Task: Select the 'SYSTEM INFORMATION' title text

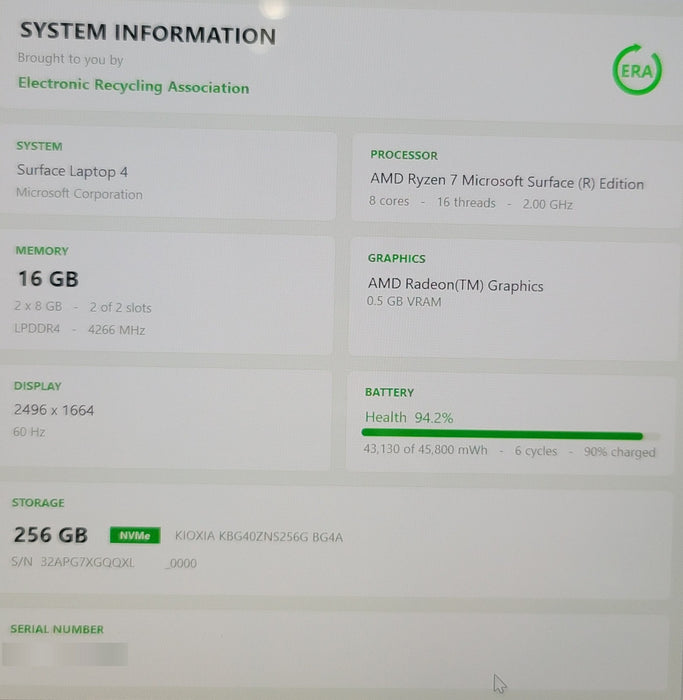Action: 148,33
